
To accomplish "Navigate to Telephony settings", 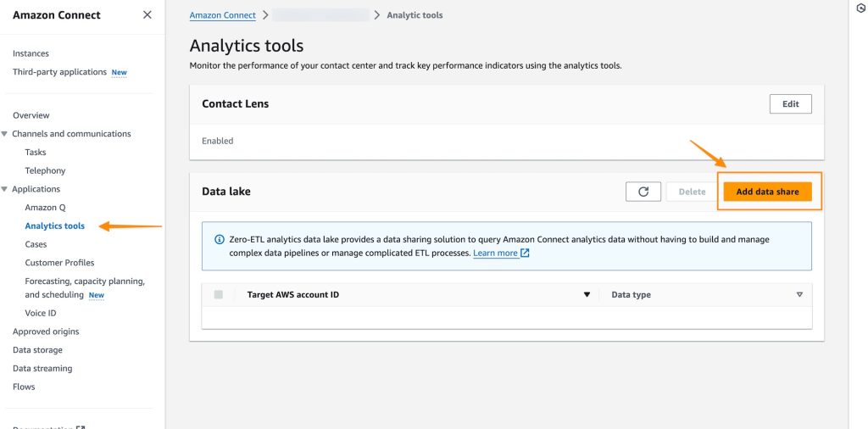I will 45,170.
